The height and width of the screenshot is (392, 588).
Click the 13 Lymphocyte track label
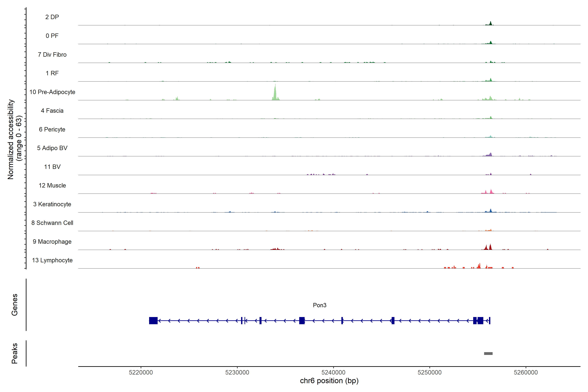click(52, 260)
